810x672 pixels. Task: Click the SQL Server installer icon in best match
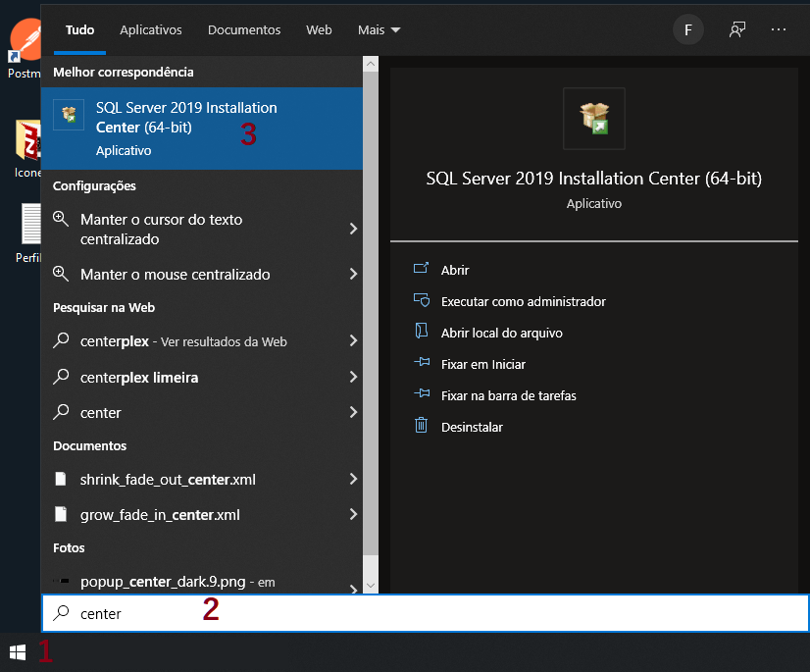(69, 114)
